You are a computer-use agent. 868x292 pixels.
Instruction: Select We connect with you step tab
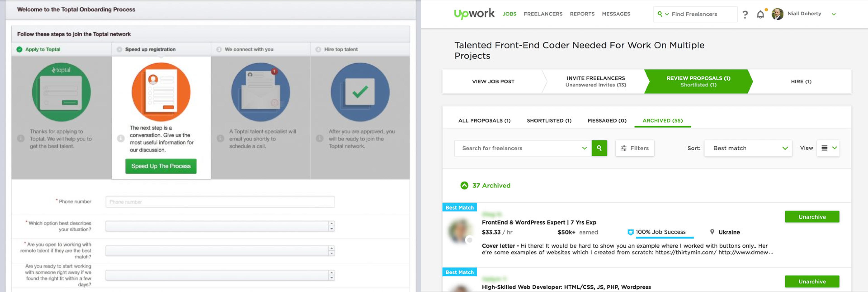260,49
